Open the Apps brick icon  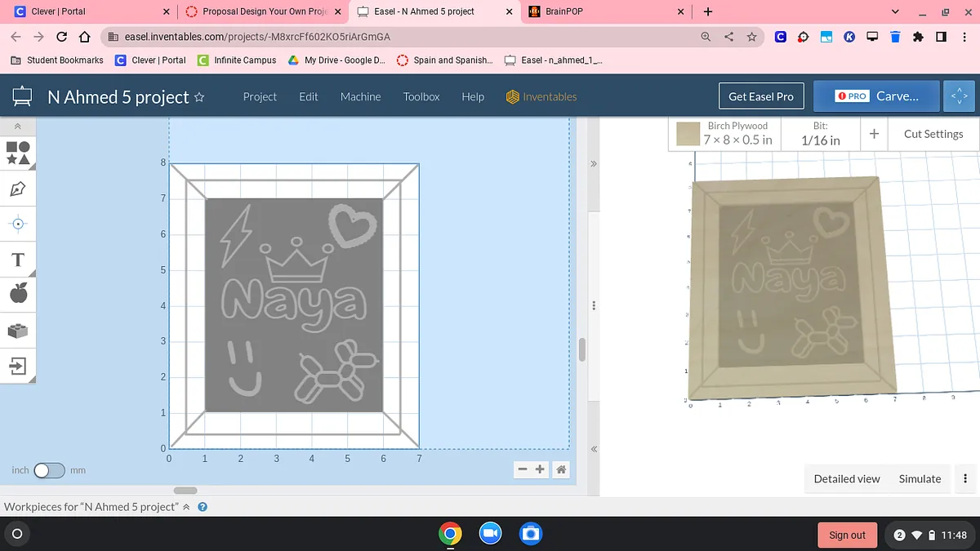(x=18, y=331)
